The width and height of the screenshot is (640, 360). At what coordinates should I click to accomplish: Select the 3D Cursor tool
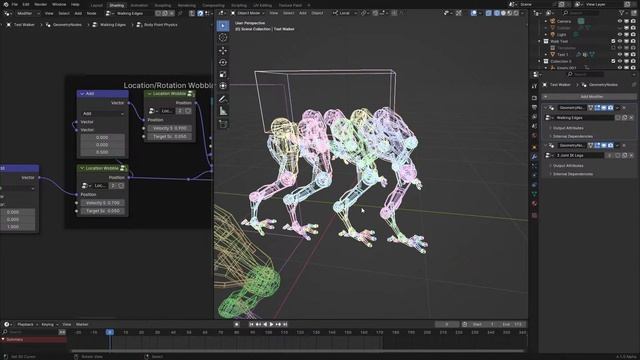pos(222,38)
